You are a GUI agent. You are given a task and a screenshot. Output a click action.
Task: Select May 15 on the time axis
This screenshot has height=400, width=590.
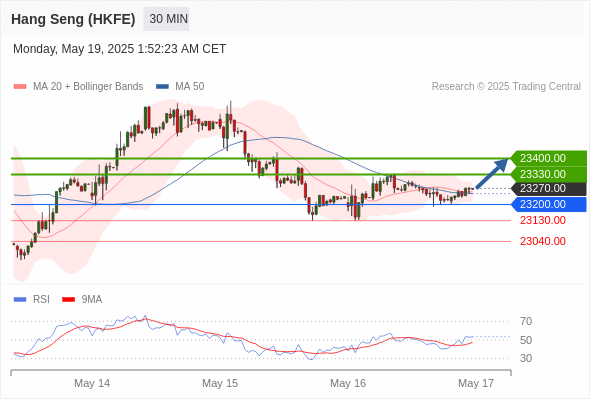(x=220, y=383)
